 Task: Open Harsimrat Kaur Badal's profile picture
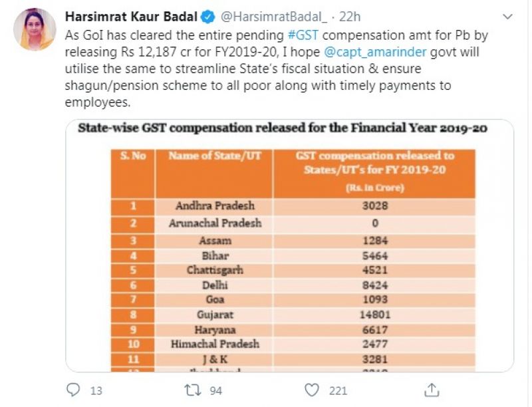point(35,29)
